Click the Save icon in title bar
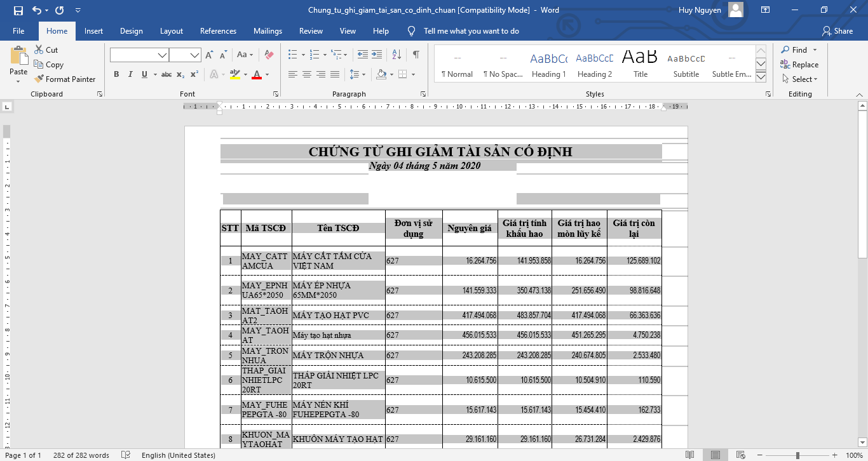 pos(18,10)
